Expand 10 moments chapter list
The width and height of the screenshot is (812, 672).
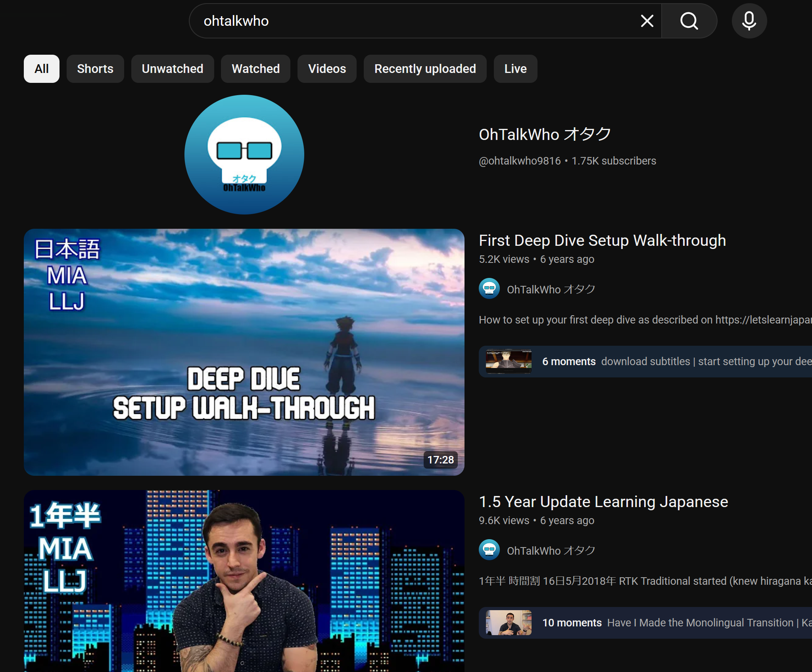(x=572, y=623)
